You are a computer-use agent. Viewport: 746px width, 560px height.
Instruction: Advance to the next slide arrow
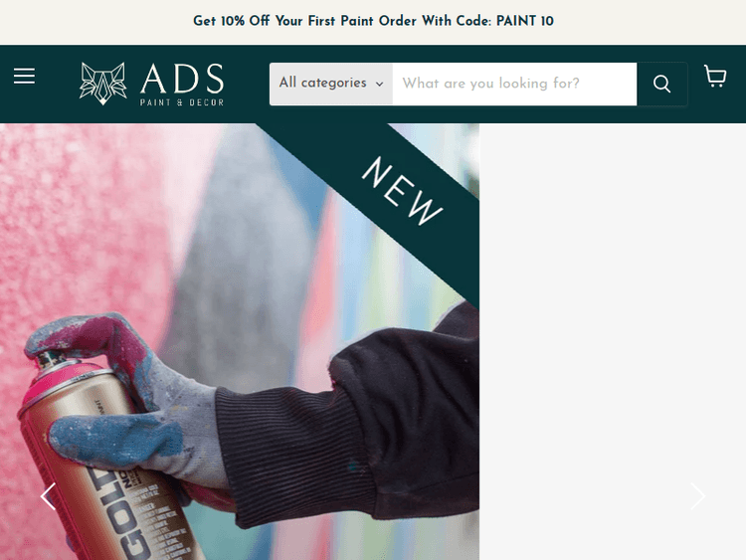[x=697, y=496]
